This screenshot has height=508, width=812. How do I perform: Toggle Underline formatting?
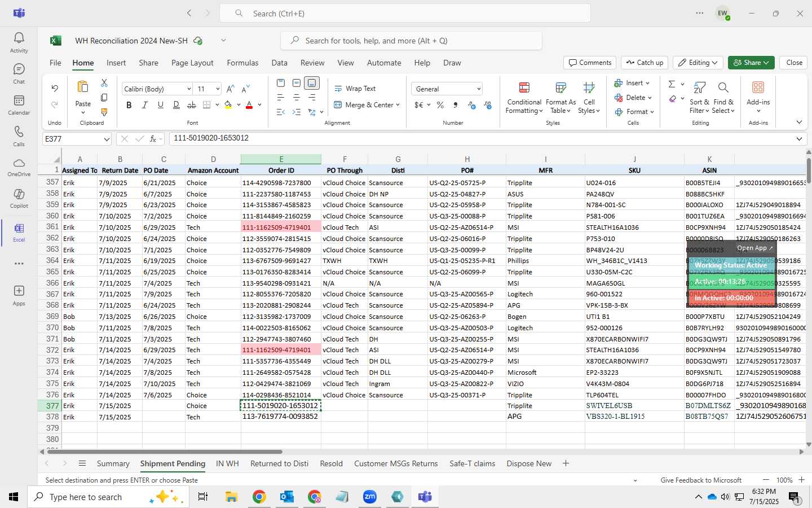tap(161, 105)
